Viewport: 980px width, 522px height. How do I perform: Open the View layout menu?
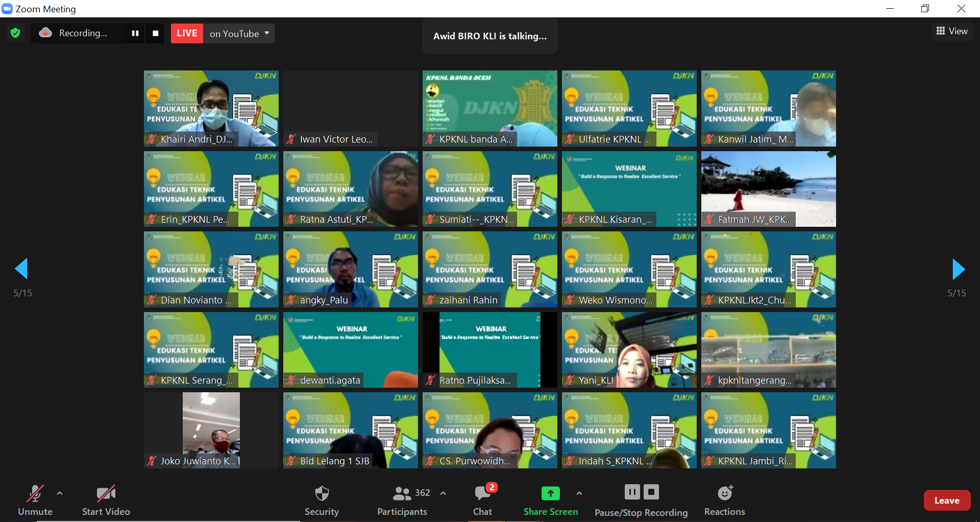pos(952,31)
